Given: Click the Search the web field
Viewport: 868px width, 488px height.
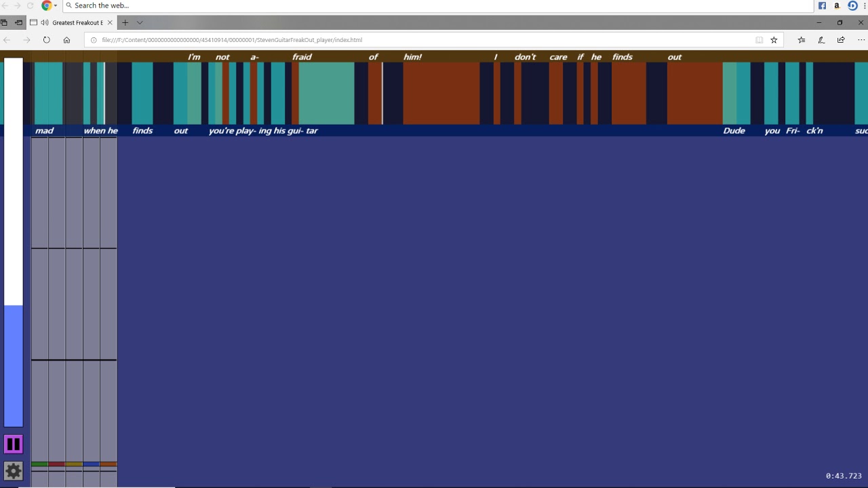Looking at the screenshot, I should 438,5.
